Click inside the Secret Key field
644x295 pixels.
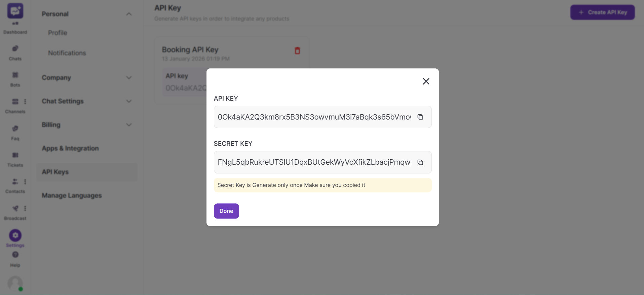pyautogui.click(x=313, y=162)
